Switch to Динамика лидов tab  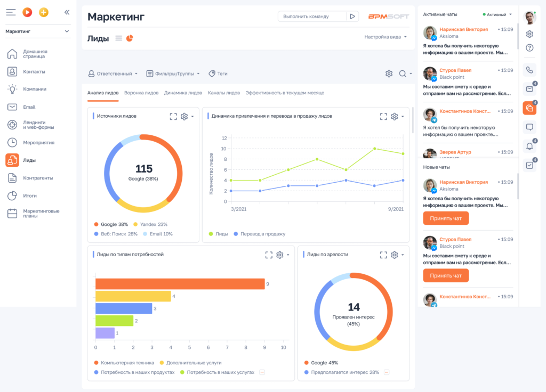(x=183, y=93)
